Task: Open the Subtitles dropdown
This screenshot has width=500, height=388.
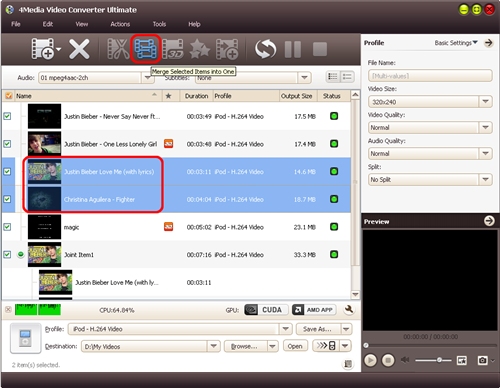Action: coord(304,78)
